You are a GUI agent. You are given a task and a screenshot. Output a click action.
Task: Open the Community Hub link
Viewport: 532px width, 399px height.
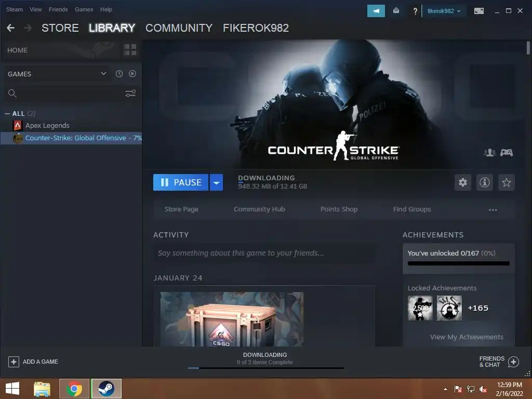click(x=259, y=209)
